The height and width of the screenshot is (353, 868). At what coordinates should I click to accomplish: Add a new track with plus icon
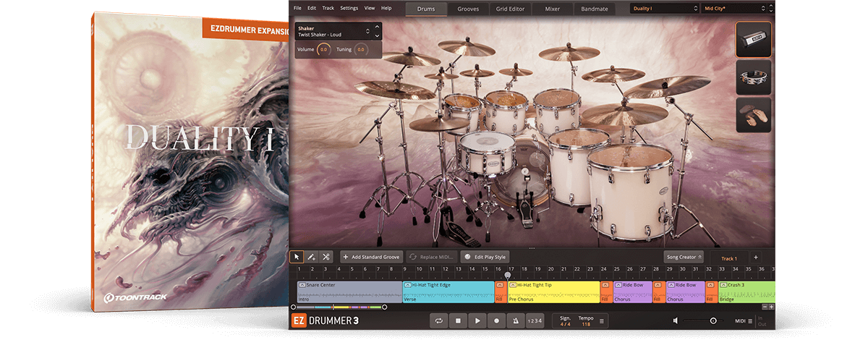pos(755,258)
